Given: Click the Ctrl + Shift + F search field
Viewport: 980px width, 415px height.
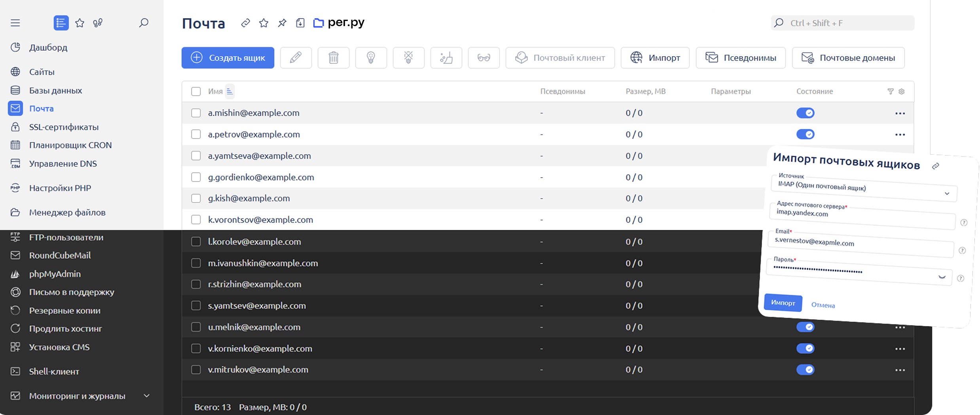Looking at the screenshot, I should pyautogui.click(x=842, y=23).
